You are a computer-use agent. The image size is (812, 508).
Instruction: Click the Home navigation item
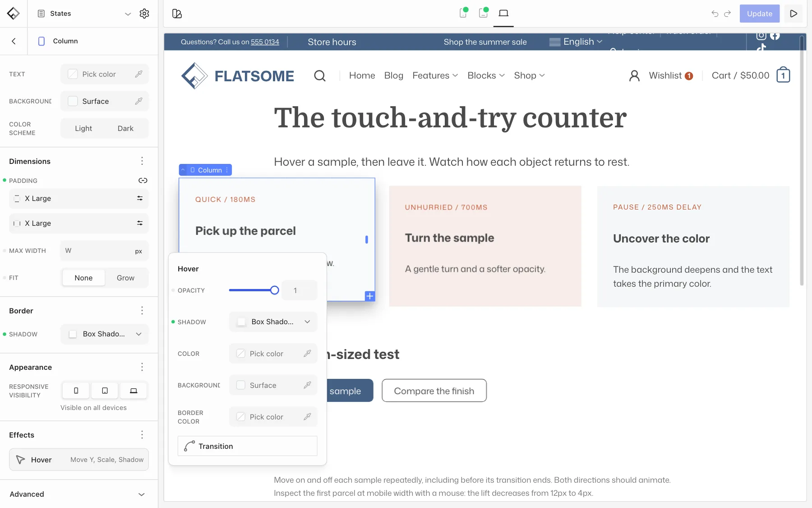click(x=362, y=75)
